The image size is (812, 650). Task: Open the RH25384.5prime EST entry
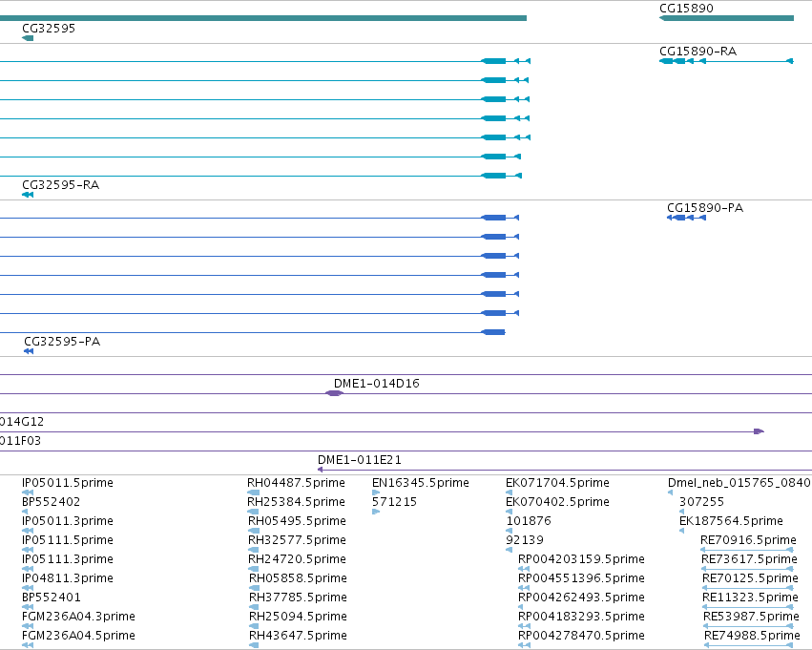(296, 502)
